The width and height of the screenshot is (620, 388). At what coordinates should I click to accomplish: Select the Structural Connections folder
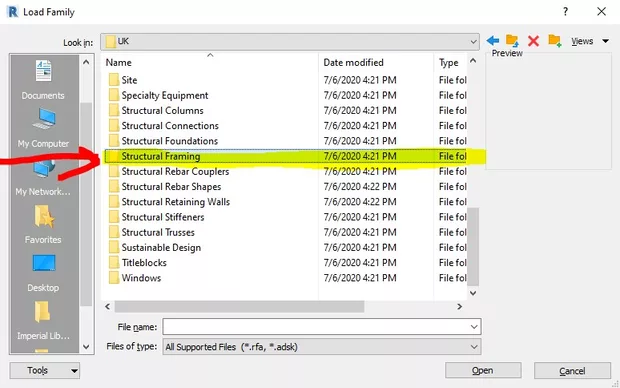coord(170,126)
